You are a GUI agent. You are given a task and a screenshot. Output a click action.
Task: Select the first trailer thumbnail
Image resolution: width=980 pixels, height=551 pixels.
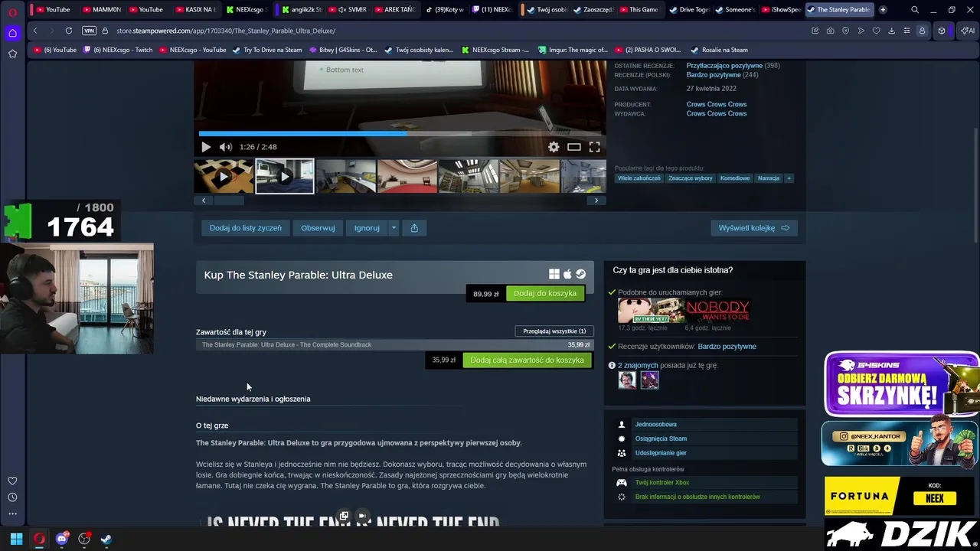(224, 176)
